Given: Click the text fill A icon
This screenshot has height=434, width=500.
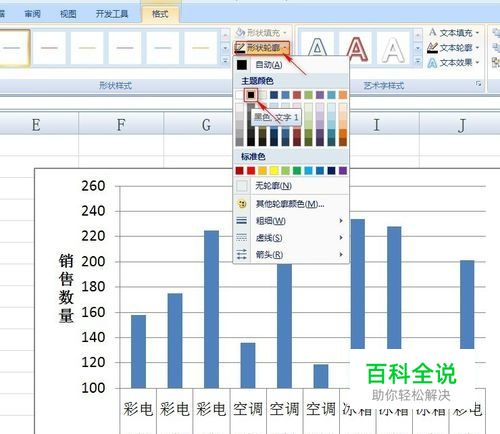Looking at the screenshot, I should [x=432, y=32].
